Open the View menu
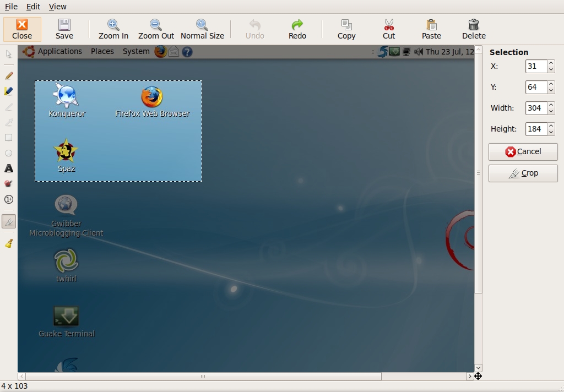This screenshot has width=564, height=392. tap(57, 7)
